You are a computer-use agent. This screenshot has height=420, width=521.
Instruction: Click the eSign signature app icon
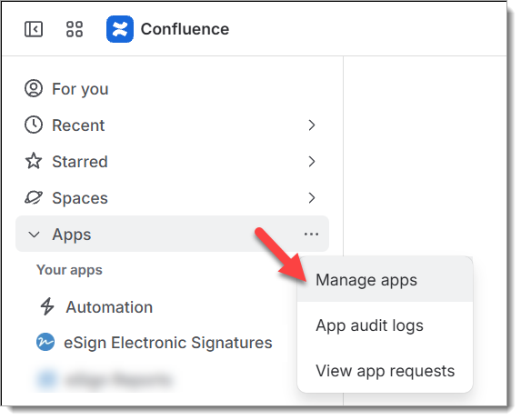(45, 342)
